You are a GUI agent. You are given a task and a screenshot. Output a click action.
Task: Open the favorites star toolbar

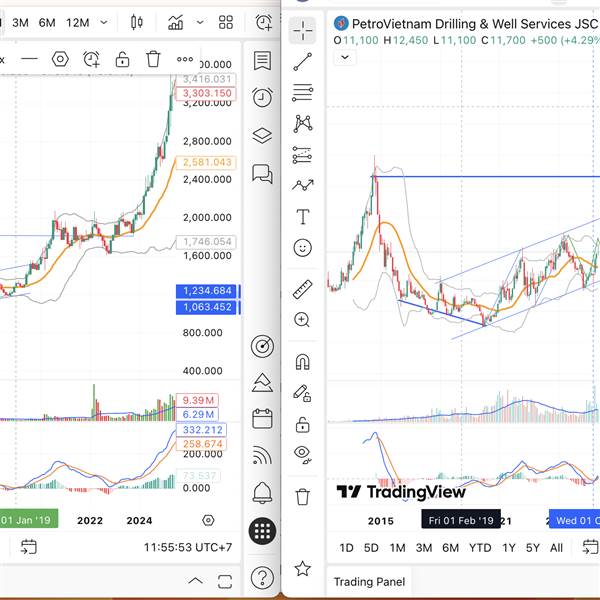[x=302, y=568]
